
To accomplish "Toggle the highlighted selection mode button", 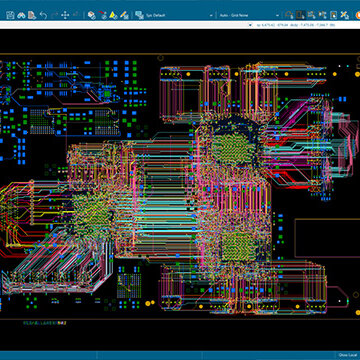I will (x=301, y=15).
